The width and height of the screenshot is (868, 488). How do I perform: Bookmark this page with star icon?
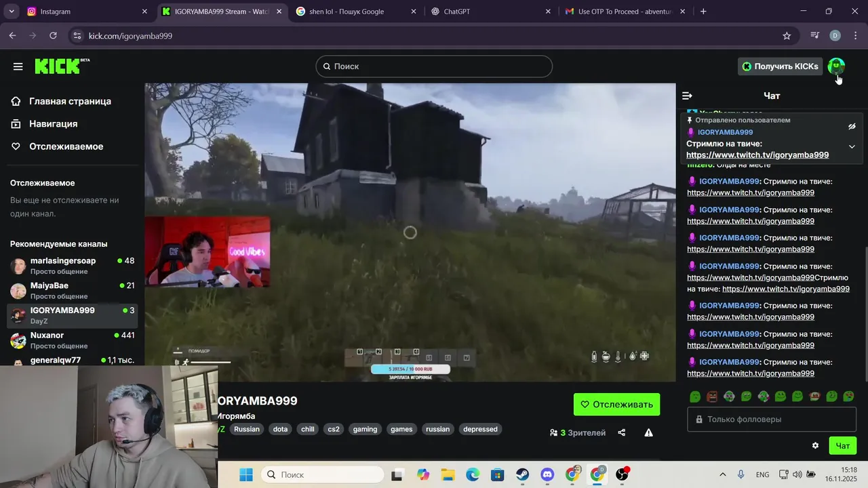tap(787, 36)
